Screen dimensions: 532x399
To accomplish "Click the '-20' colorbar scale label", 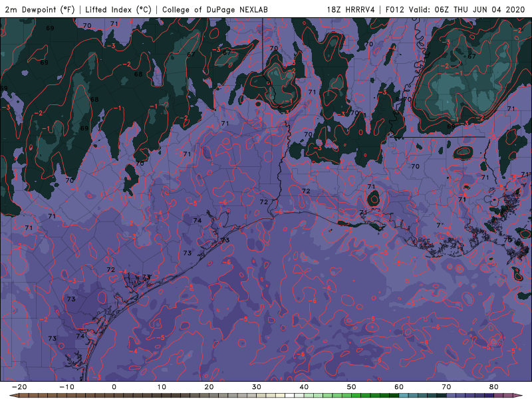I will [x=19, y=387].
